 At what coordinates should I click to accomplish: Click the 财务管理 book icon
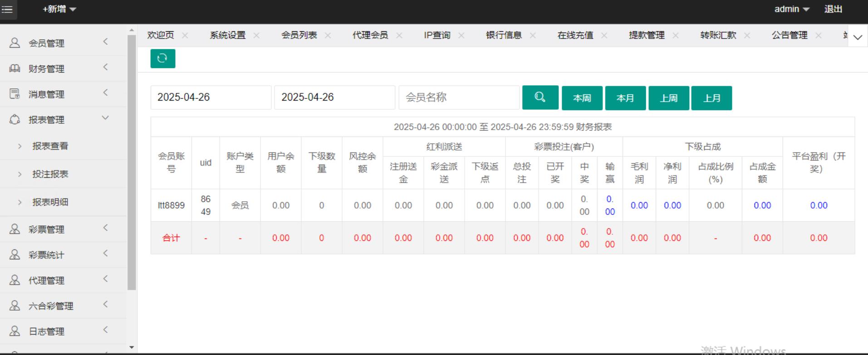coord(15,68)
